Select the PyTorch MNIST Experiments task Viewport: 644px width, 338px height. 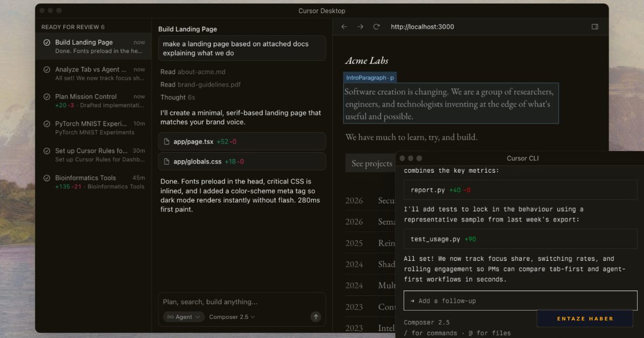[94, 128]
